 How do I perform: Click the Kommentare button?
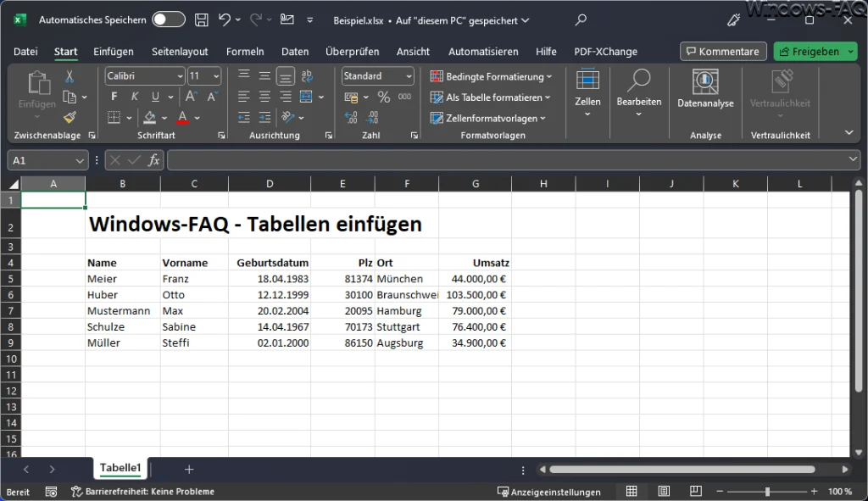point(723,52)
